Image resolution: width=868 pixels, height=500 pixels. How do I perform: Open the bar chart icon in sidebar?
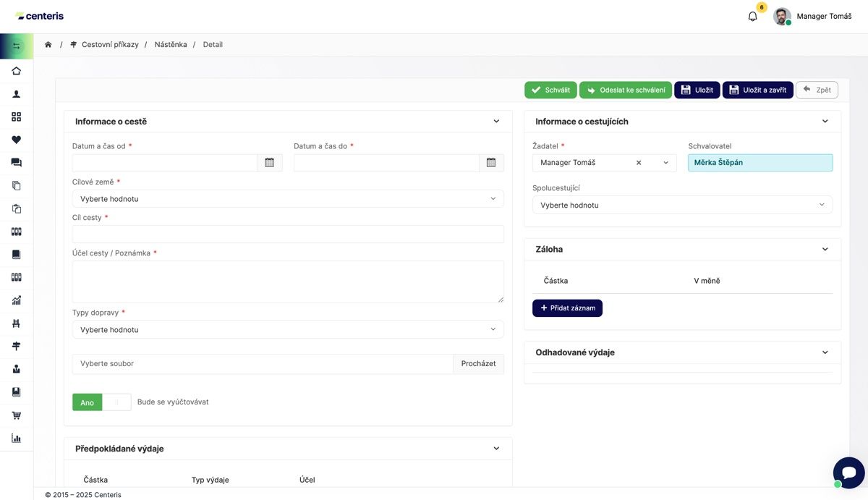tap(16, 438)
